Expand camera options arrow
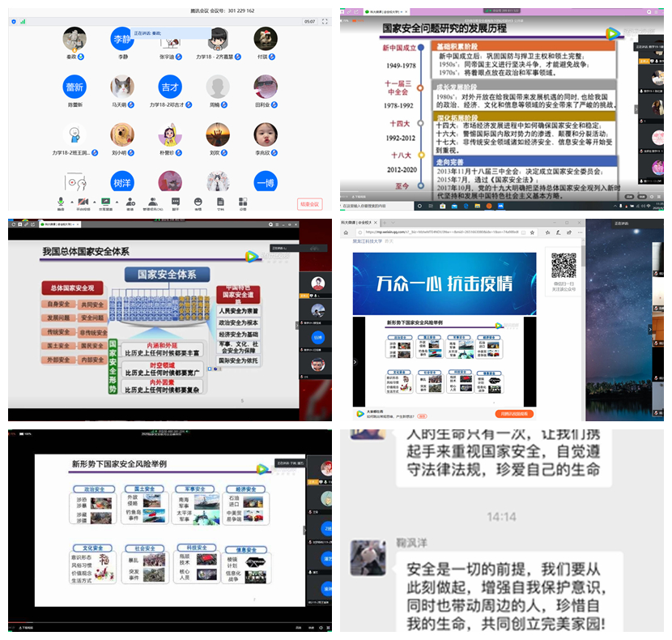Screen dimensions: 672x640 [x=92, y=200]
